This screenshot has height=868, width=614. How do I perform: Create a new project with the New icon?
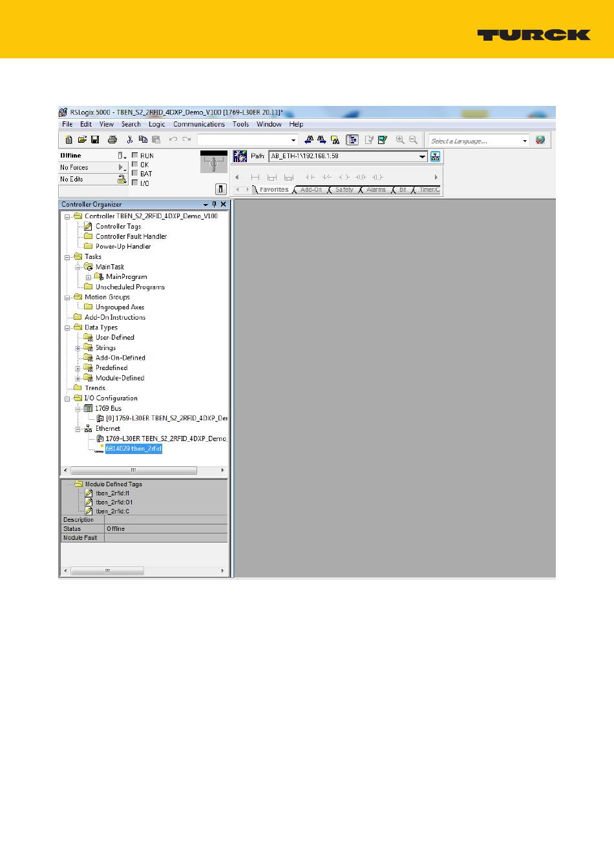(x=69, y=139)
